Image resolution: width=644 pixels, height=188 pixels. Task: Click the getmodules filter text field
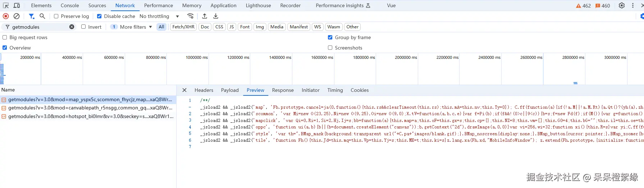coord(39,27)
